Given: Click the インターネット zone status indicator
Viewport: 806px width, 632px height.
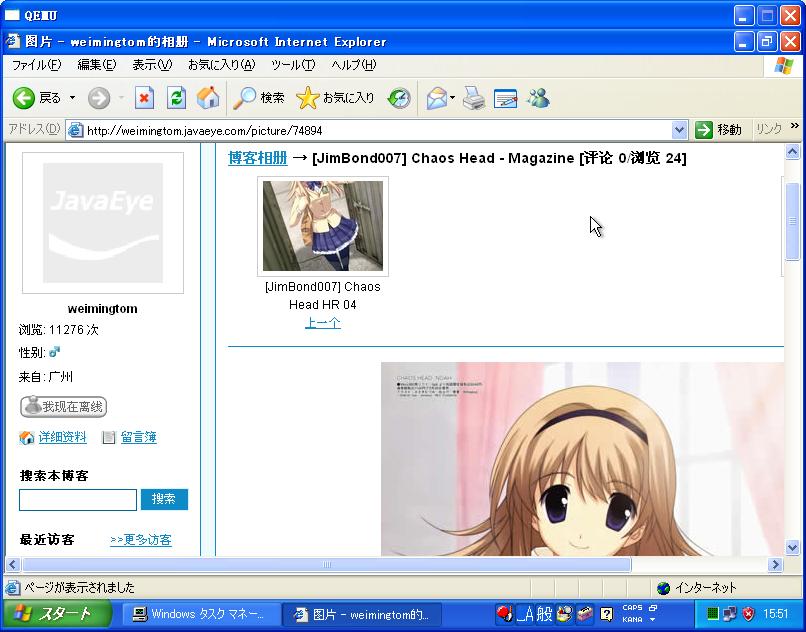Looking at the screenshot, I should (x=697, y=587).
